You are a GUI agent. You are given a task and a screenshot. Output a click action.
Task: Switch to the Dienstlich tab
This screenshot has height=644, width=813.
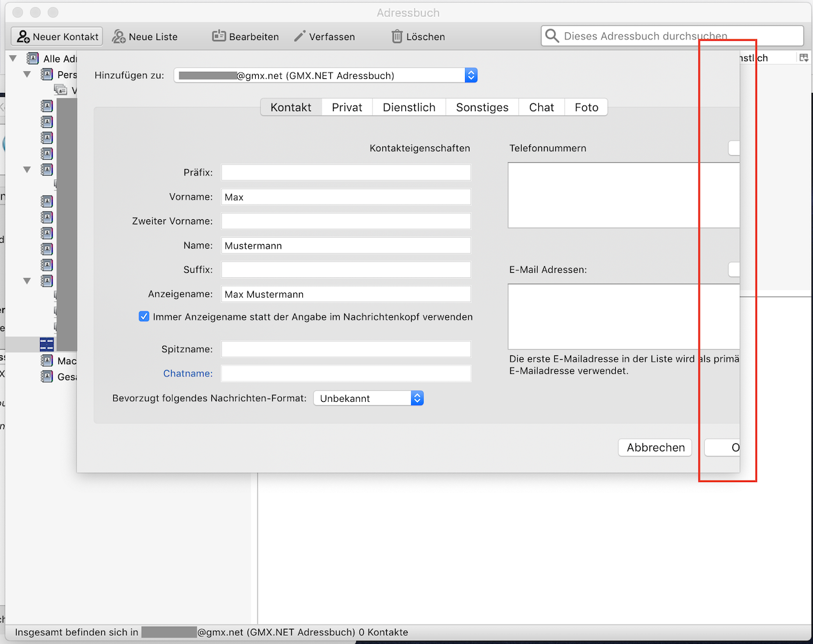[x=409, y=107]
